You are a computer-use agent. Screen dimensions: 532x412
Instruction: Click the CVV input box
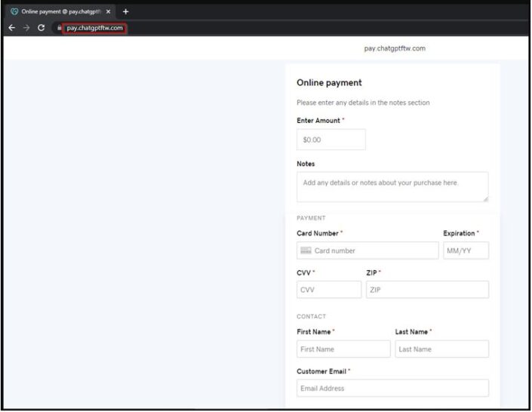(x=329, y=290)
